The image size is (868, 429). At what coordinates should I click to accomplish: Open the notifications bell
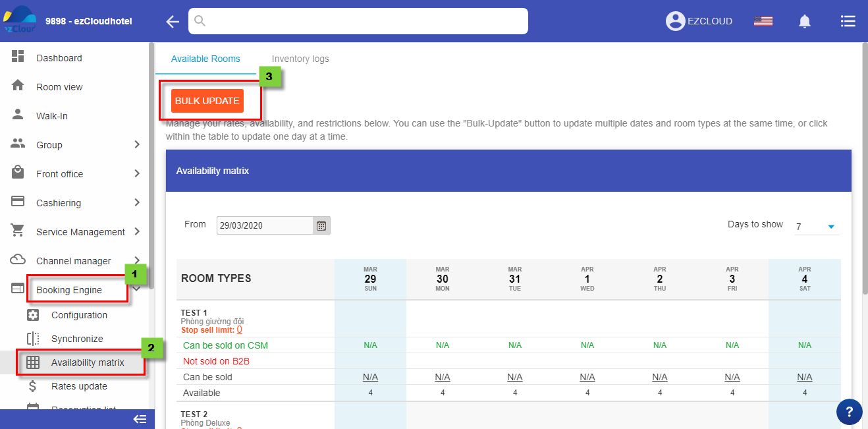(804, 22)
